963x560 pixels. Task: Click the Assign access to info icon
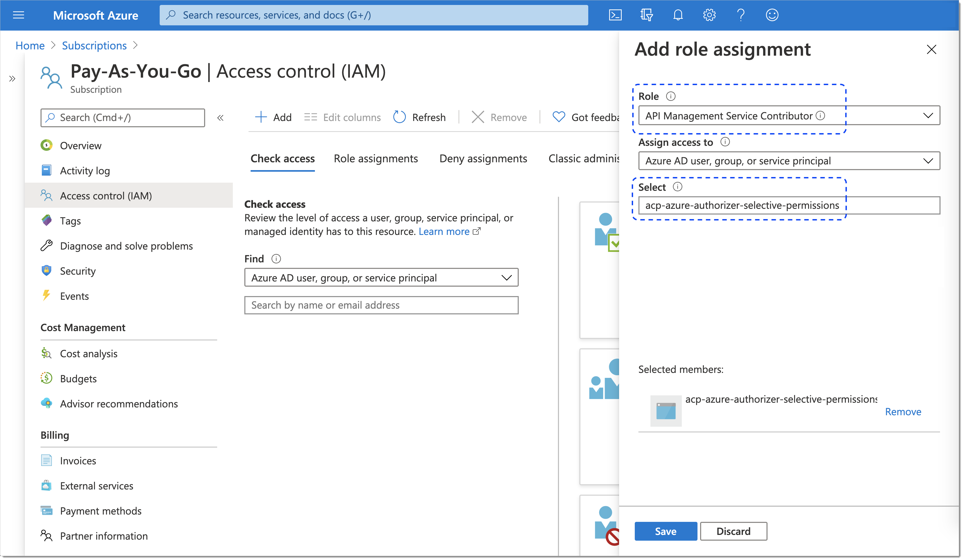point(725,142)
